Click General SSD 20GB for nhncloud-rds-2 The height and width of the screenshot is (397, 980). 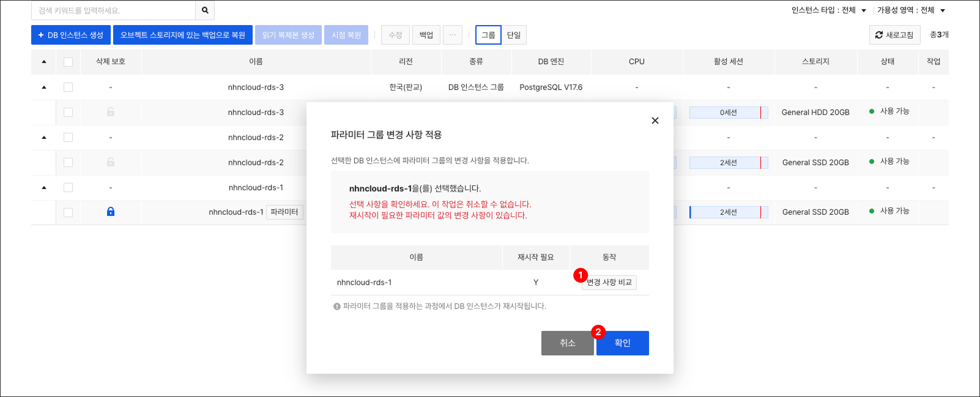815,163
